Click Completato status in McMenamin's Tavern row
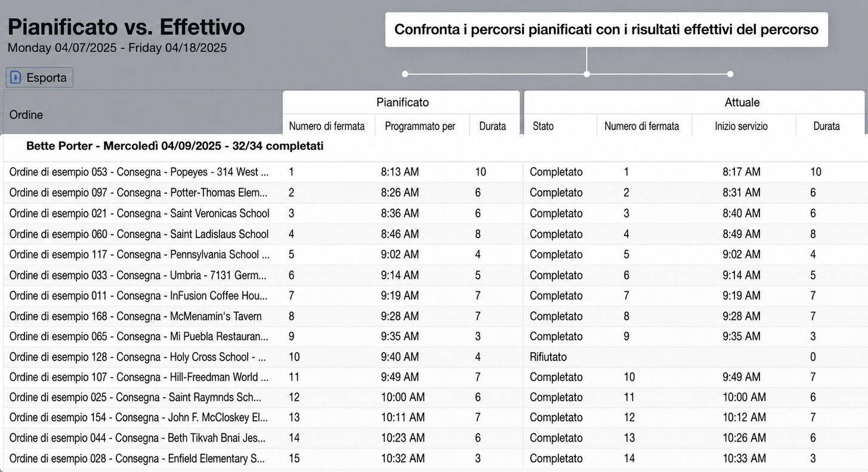The height and width of the screenshot is (472, 868). (x=556, y=316)
